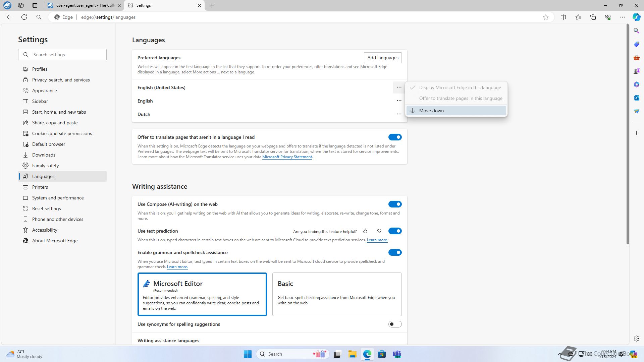Click thumbs up for text prediction feedback
This screenshot has height=362, width=644.
pos(365,231)
